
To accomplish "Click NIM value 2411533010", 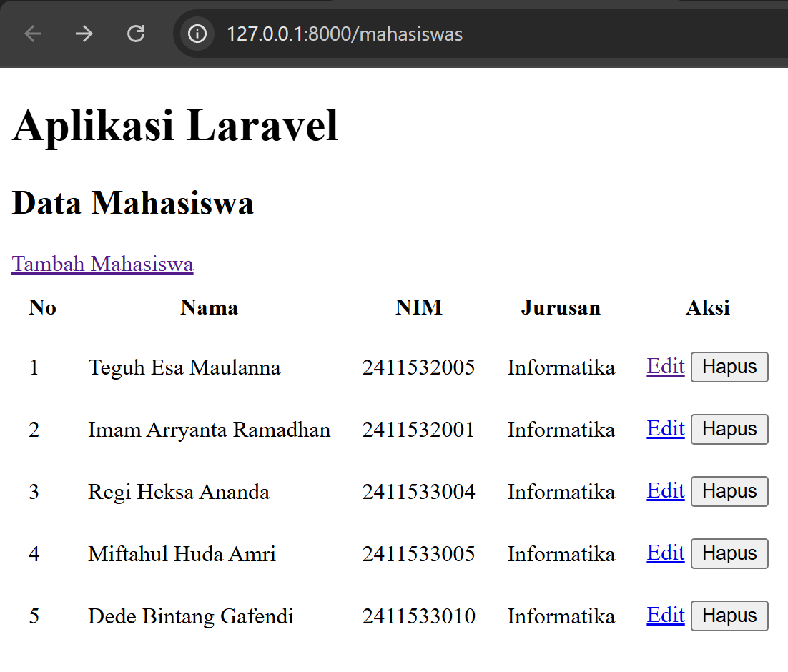I will coord(418,616).
